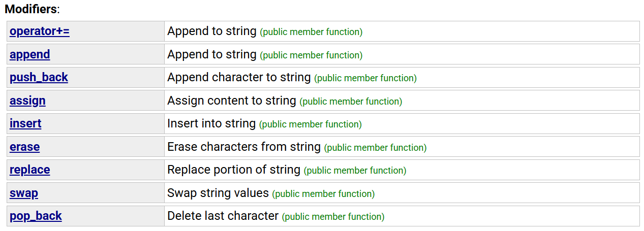Follow the insert link
Viewport: 644px width, 231px height.
click(x=25, y=123)
